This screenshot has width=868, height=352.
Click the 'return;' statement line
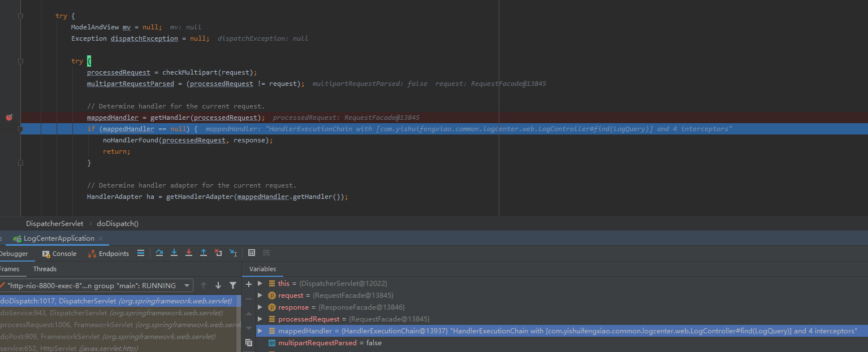point(116,151)
